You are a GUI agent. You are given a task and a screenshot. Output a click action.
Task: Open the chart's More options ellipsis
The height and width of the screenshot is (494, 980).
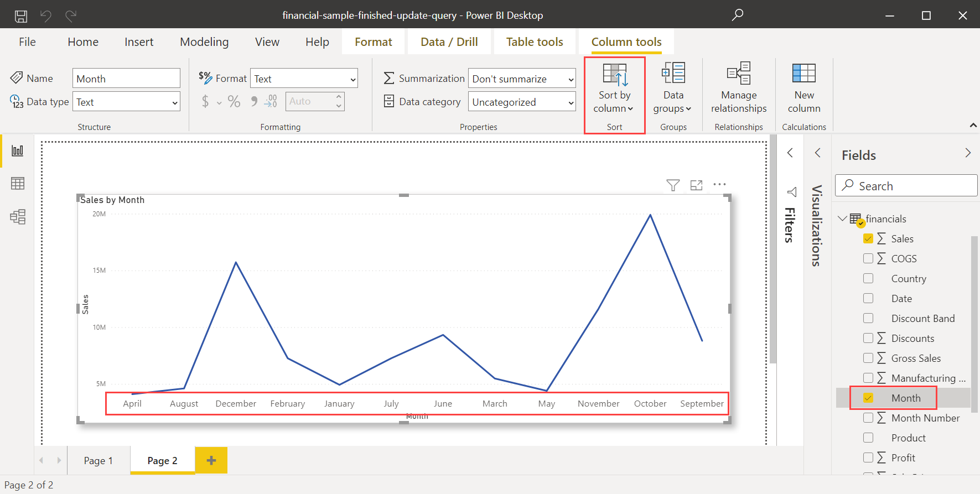pyautogui.click(x=719, y=185)
